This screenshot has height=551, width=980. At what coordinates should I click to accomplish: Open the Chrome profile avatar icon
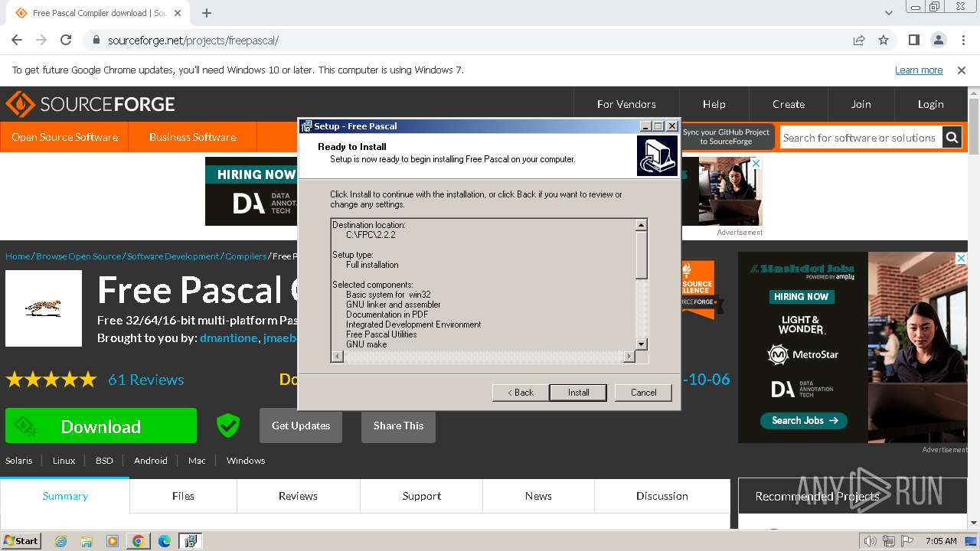point(938,40)
